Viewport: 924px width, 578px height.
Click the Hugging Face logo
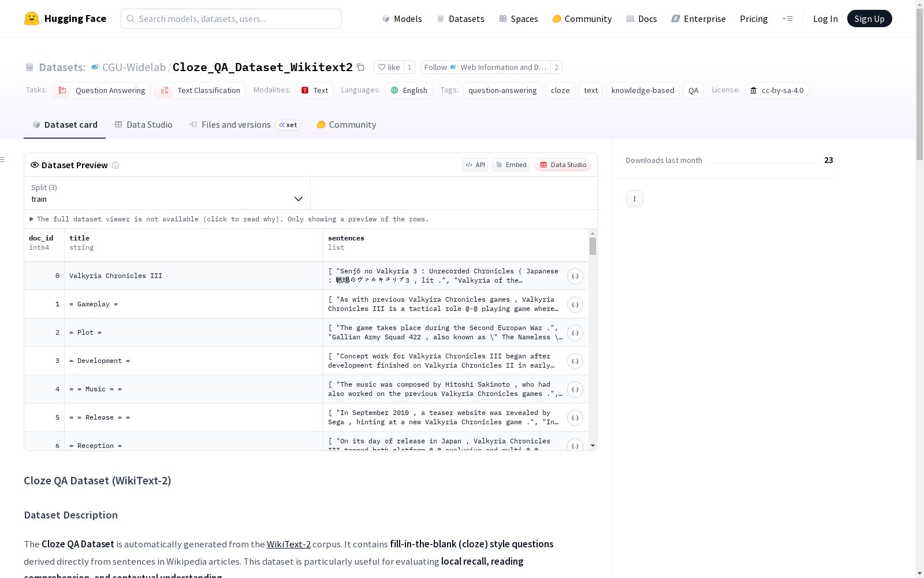click(65, 18)
